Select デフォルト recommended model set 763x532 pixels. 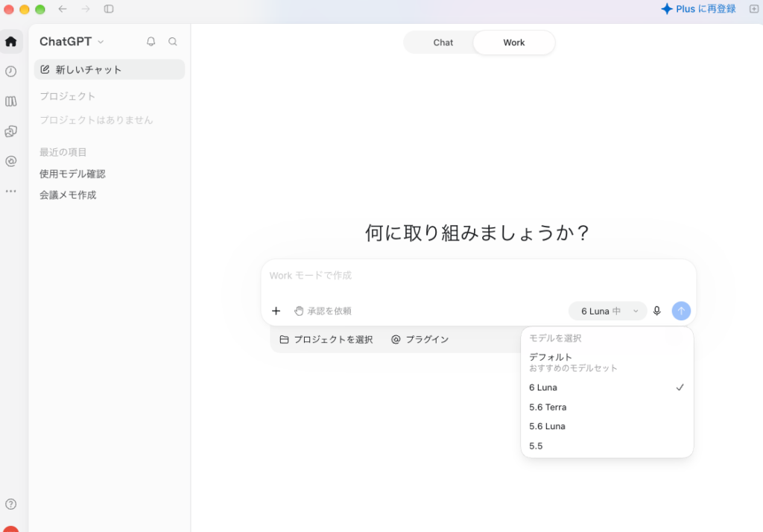[607, 362]
